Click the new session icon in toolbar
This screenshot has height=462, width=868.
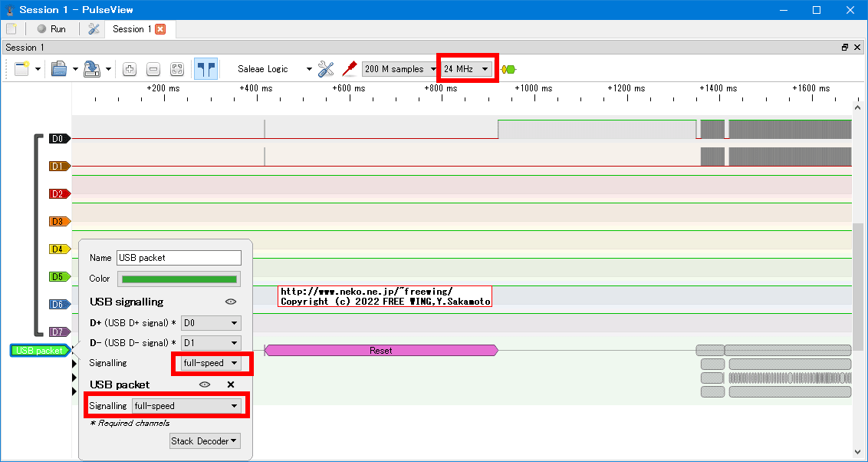coord(21,69)
